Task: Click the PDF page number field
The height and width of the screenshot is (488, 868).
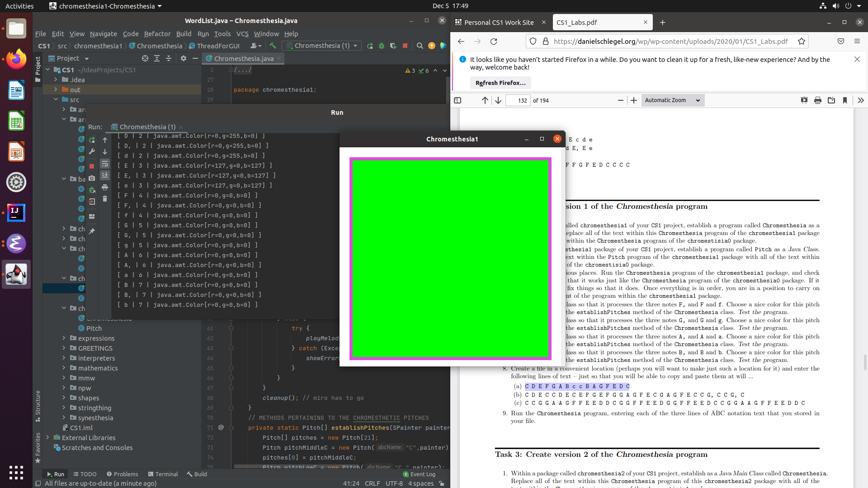Action: coord(518,100)
